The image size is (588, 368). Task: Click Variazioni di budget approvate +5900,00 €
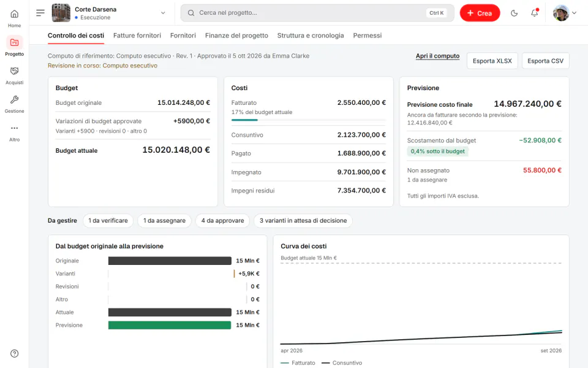(x=191, y=121)
